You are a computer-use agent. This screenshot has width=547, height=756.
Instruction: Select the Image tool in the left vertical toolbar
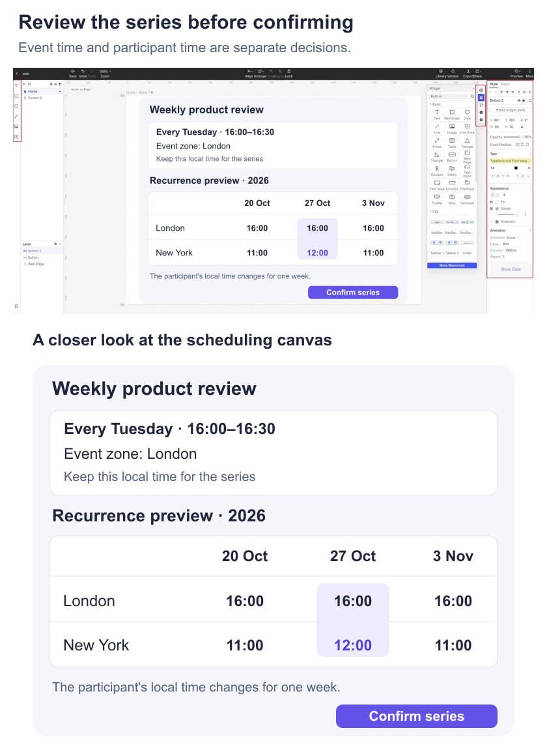[x=16, y=126]
